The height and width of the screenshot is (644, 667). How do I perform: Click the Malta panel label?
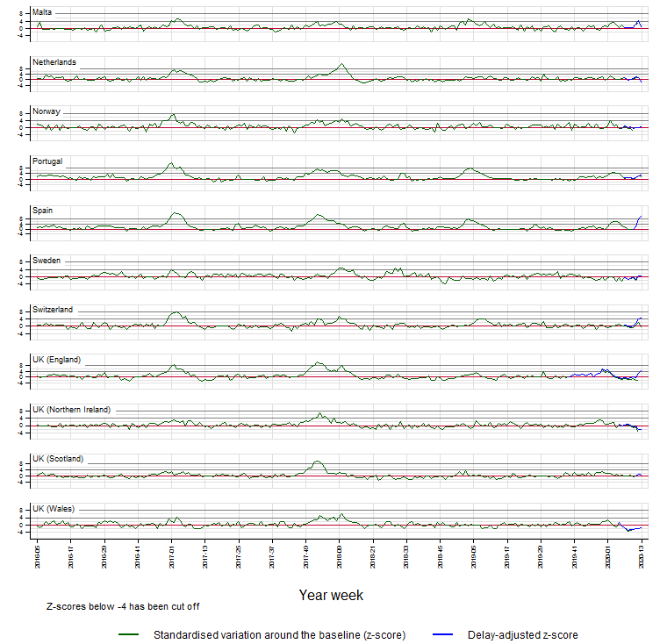42,12
